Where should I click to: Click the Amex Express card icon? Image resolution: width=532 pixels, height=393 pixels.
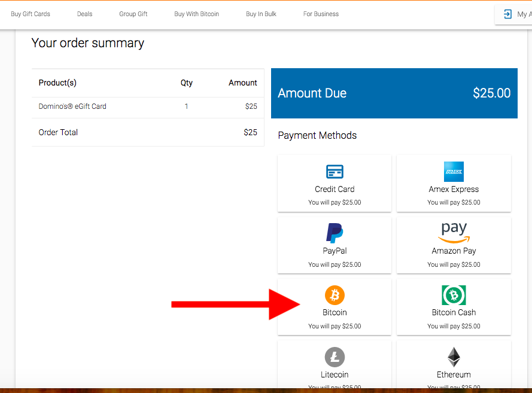[x=454, y=172]
